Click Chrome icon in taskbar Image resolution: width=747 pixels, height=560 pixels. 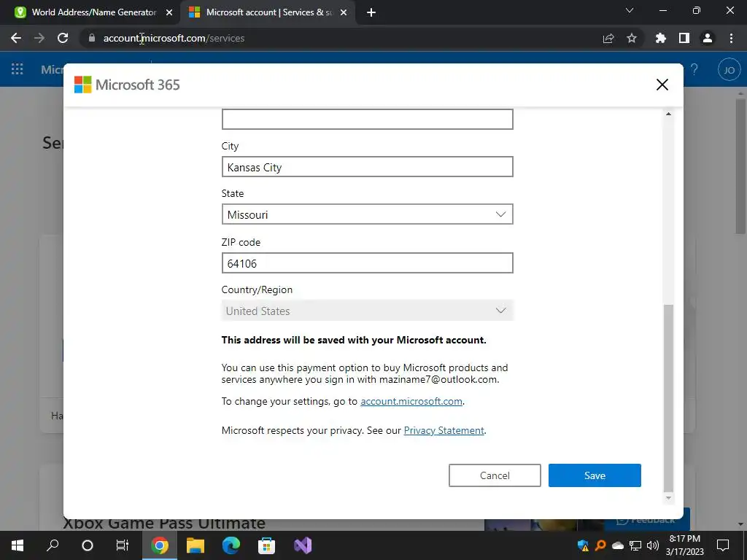[x=160, y=545]
